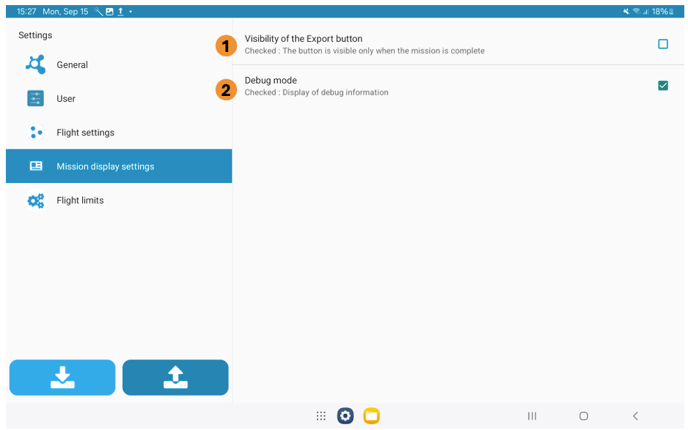Go to Flight settings section
The width and height of the screenshot is (688, 430).
point(85,133)
